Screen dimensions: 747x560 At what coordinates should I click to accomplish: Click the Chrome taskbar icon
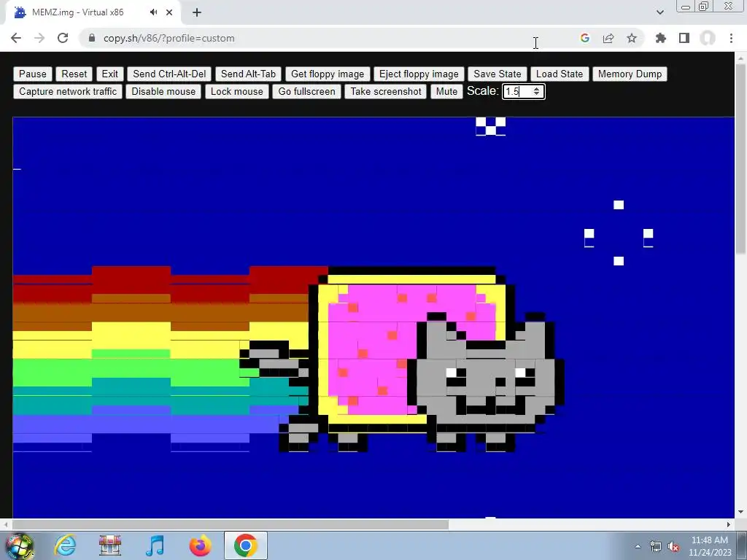point(245,545)
